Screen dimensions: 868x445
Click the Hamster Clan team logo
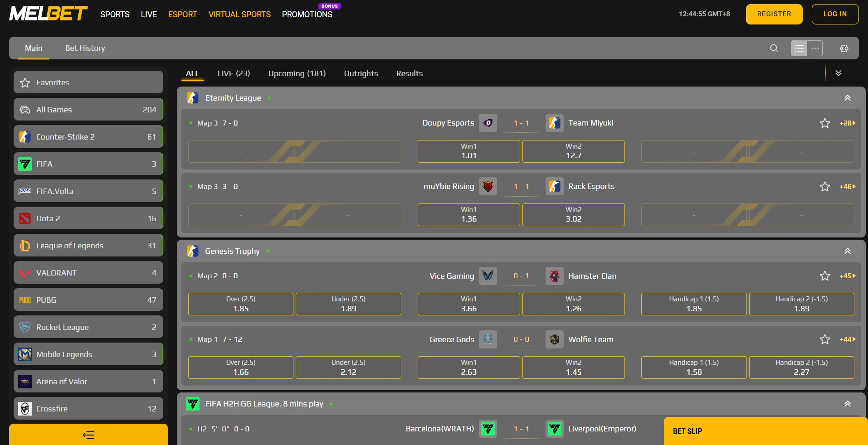[x=555, y=276]
